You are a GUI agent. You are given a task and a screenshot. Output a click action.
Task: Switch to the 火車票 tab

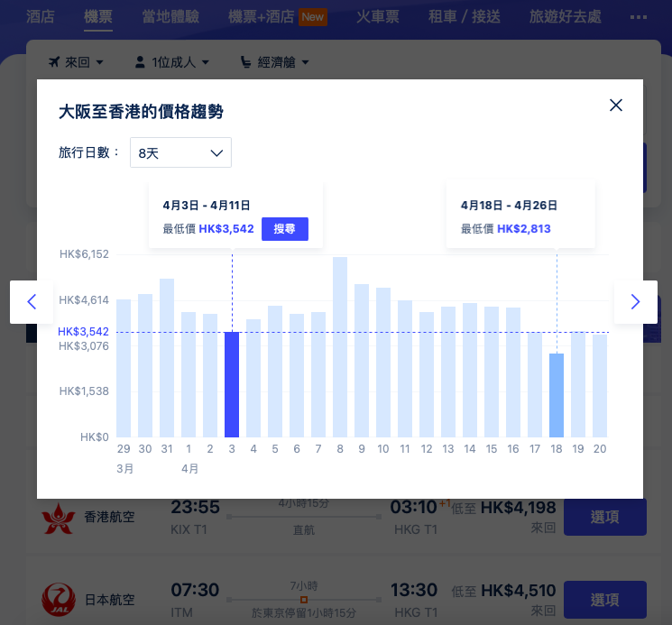(x=376, y=17)
